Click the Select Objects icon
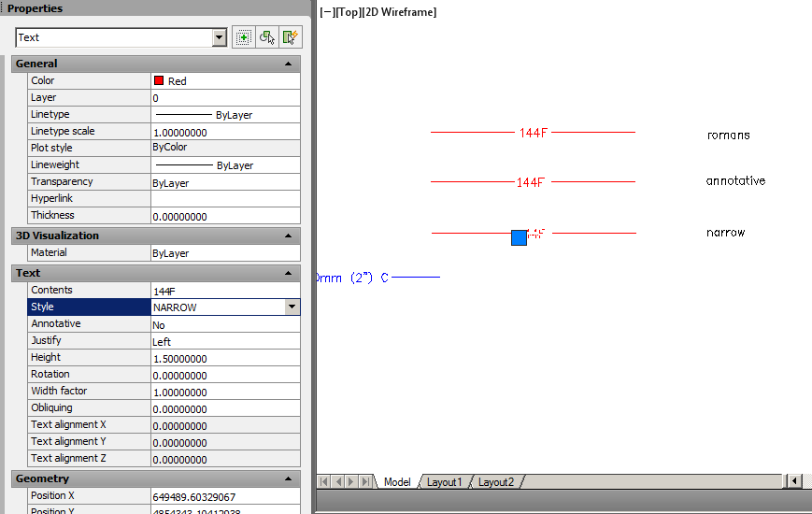The height and width of the screenshot is (514, 812). tap(267, 37)
